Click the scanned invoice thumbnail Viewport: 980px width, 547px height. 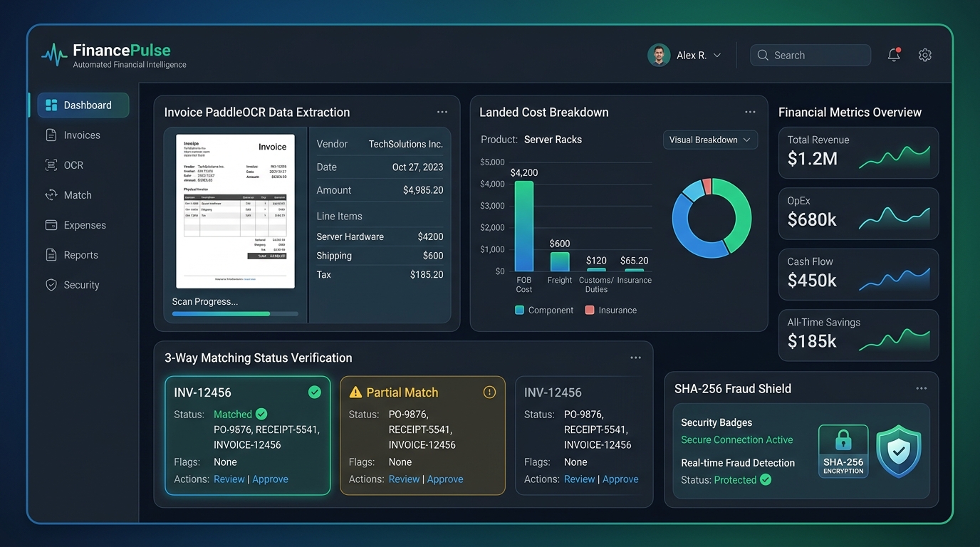coord(235,211)
